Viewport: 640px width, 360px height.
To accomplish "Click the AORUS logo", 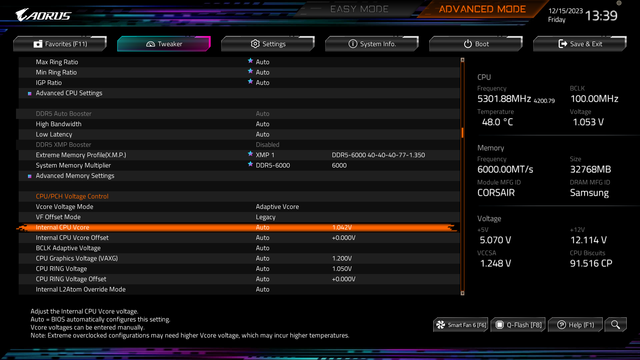I will (43, 15).
